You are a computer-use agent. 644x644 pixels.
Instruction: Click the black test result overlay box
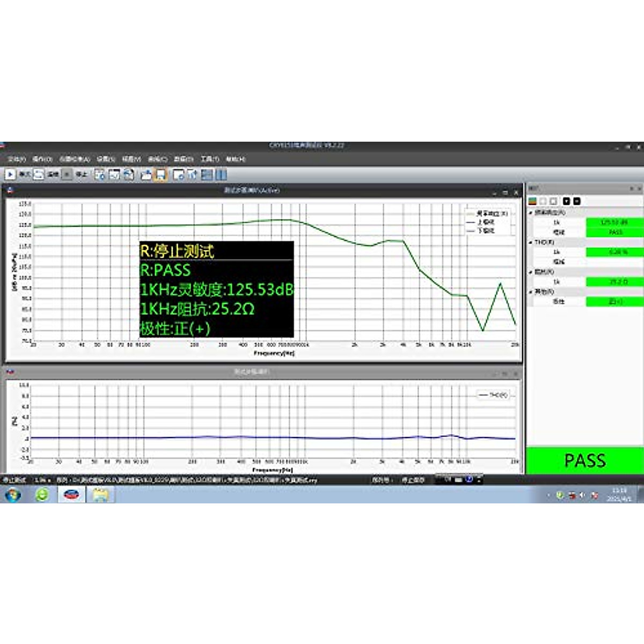tap(216, 289)
